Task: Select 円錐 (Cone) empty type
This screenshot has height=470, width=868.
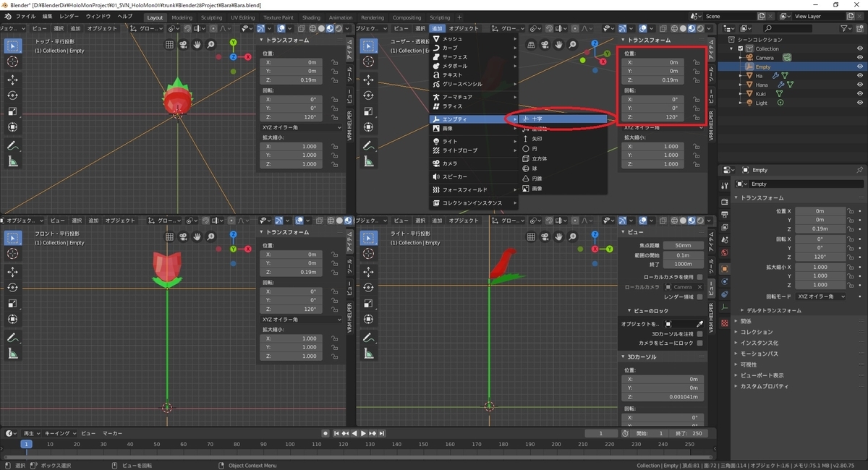Action: tap(563, 178)
